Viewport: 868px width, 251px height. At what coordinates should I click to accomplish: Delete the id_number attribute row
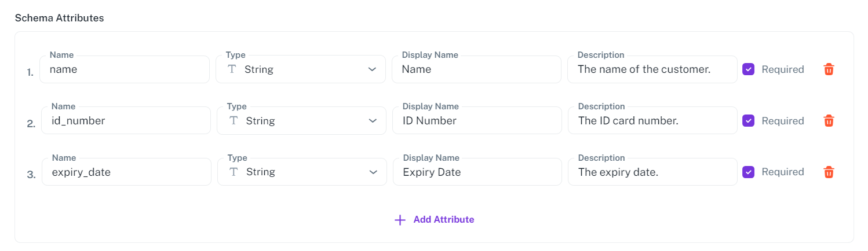click(829, 121)
